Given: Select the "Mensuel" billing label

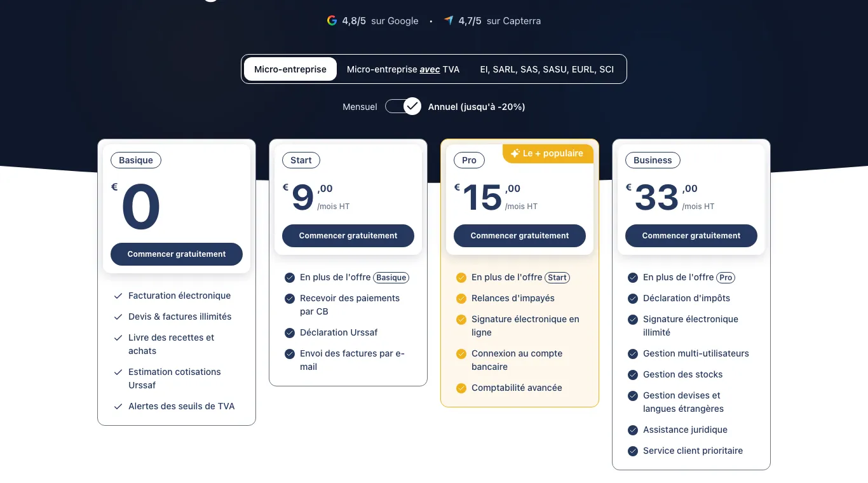Looking at the screenshot, I should pyautogui.click(x=360, y=107).
